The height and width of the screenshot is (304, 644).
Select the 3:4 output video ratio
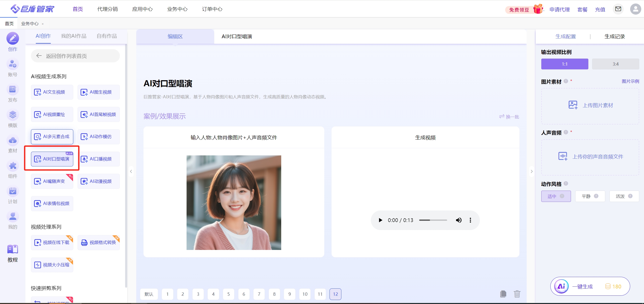click(615, 64)
